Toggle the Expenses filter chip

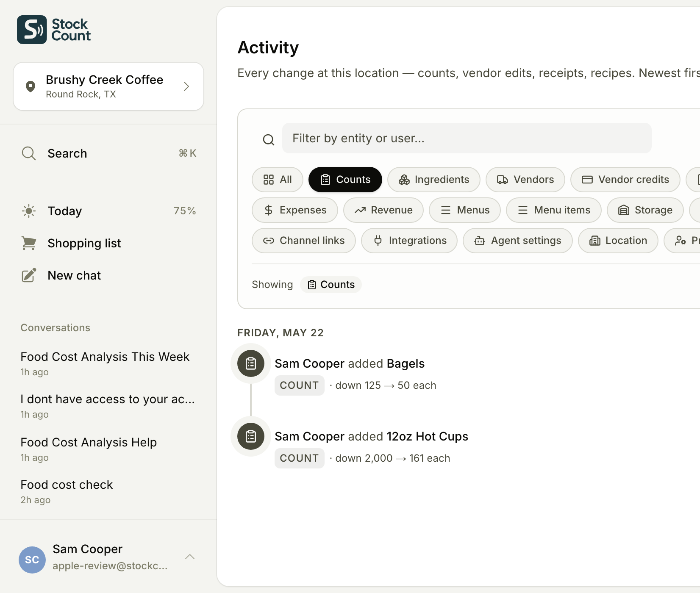295,210
